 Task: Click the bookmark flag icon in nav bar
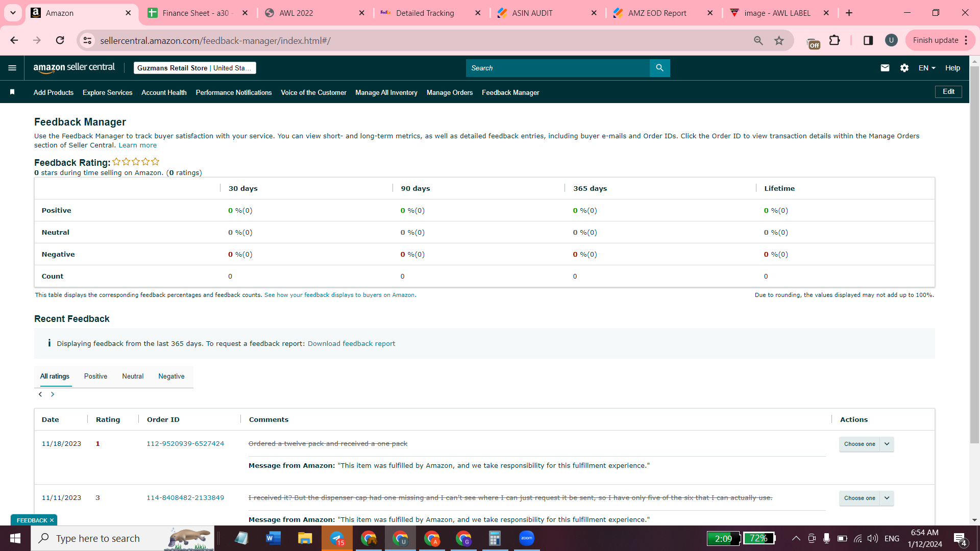(12, 92)
